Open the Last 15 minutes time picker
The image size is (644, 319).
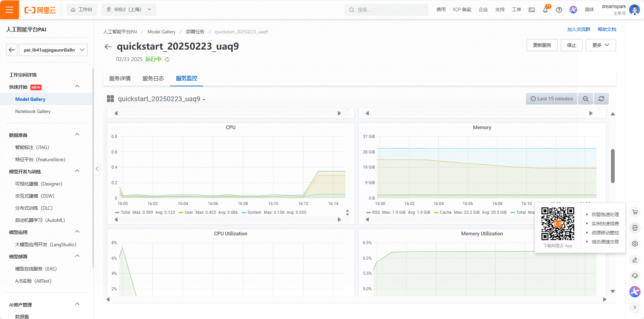tap(552, 99)
